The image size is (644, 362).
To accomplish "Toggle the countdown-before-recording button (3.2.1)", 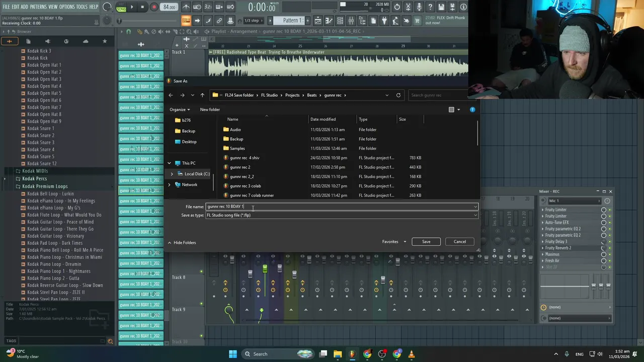I will (208, 7).
